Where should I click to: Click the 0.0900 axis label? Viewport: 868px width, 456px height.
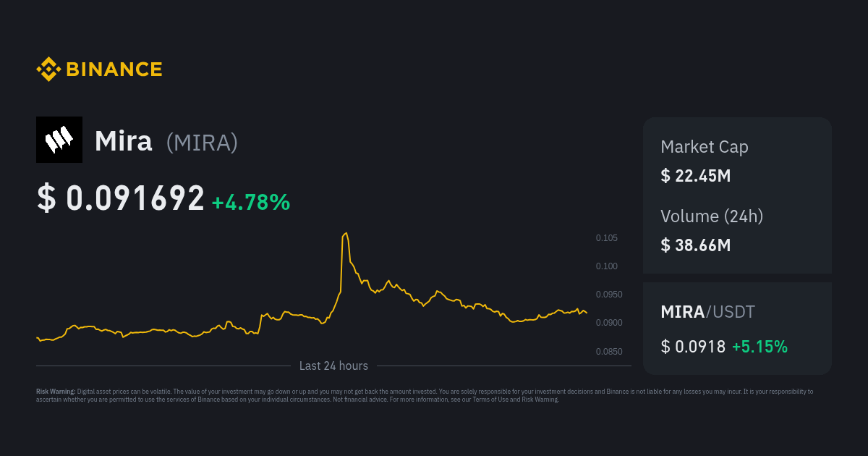608,323
